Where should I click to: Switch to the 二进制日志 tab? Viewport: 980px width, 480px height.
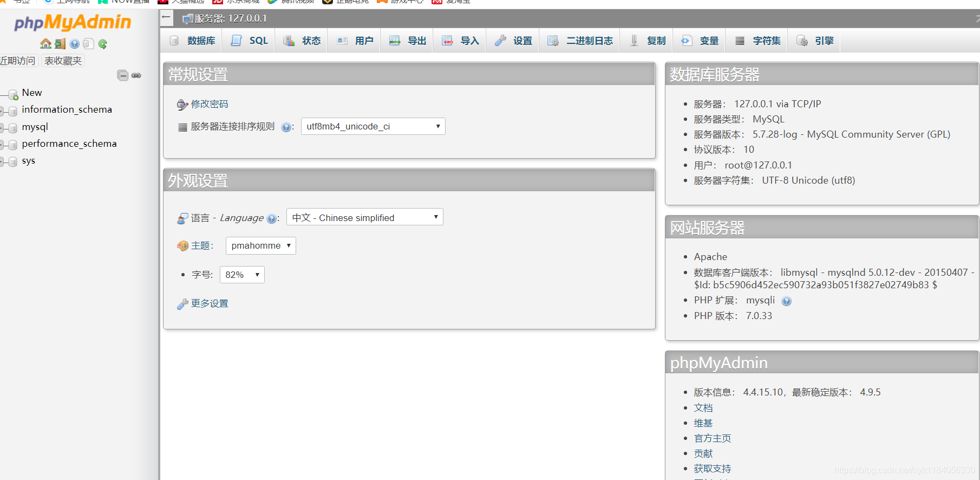click(x=580, y=41)
